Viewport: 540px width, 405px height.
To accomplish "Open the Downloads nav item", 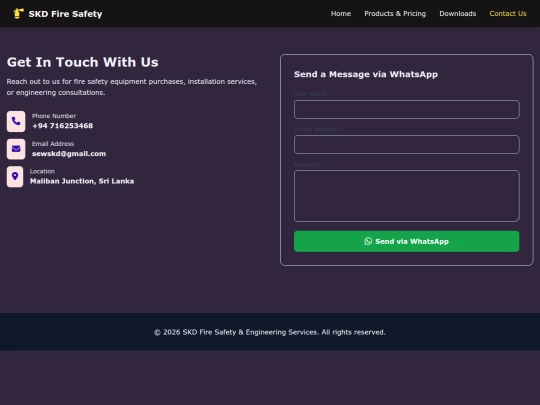I will click(x=458, y=14).
